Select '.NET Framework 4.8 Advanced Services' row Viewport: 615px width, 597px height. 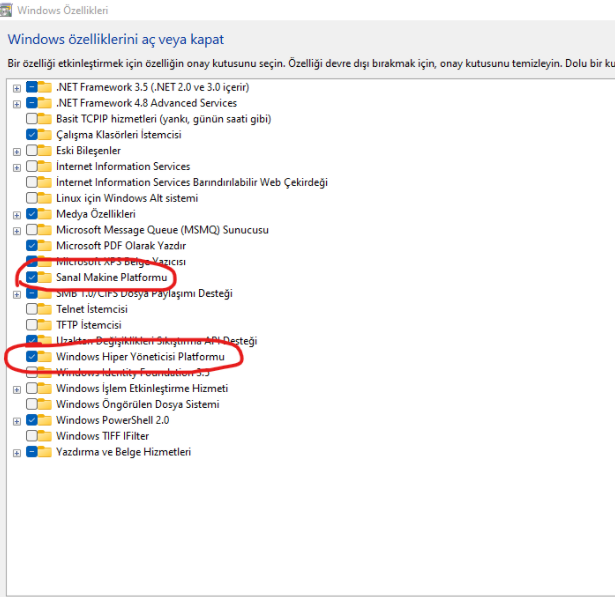tap(146, 103)
